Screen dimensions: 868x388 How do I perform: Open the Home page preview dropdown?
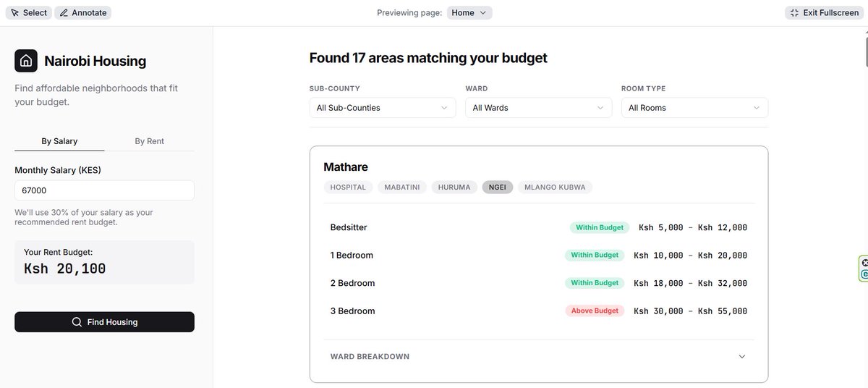(x=469, y=13)
